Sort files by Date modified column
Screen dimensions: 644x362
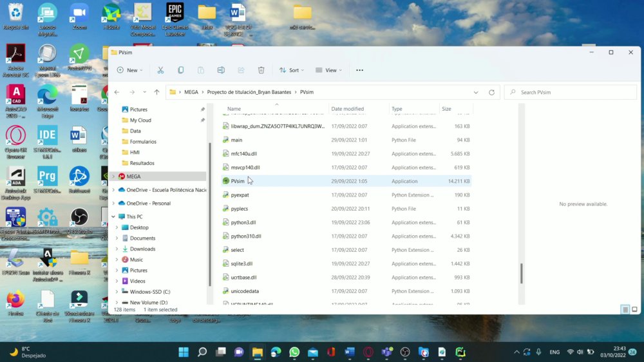348,109
